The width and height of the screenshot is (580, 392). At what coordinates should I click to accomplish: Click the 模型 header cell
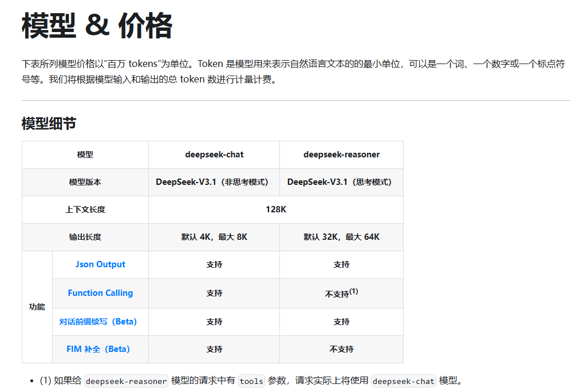tap(85, 155)
